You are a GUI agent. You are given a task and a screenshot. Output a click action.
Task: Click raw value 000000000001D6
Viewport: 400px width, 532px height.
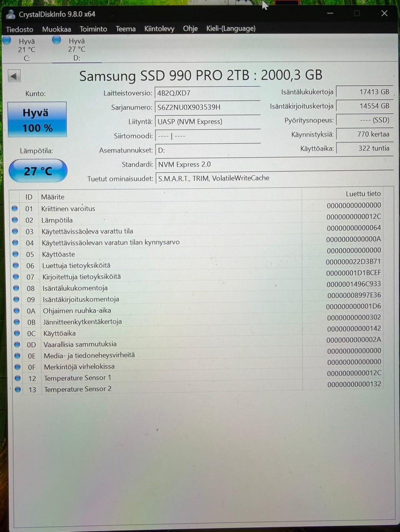click(x=354, y=306)
